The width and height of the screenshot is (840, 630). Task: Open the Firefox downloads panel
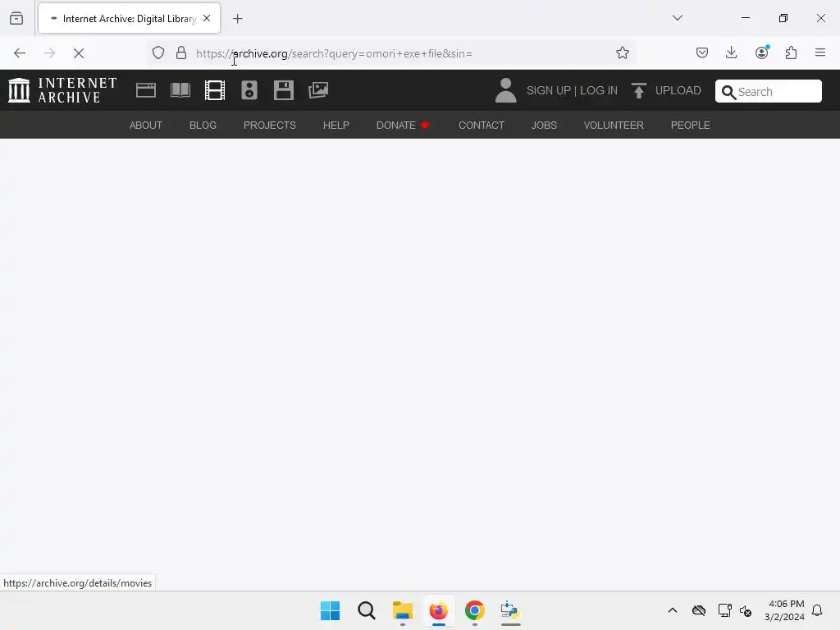[x=731, y=52]
